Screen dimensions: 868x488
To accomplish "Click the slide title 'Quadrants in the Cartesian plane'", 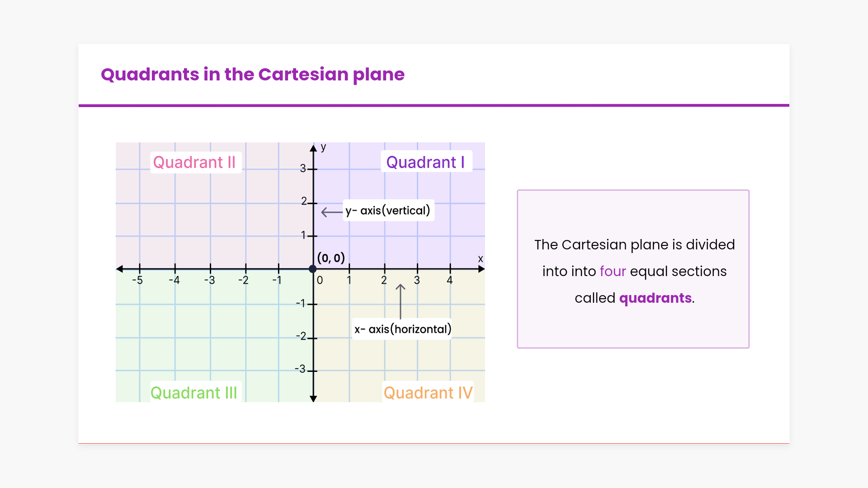I will click(252, 75).
